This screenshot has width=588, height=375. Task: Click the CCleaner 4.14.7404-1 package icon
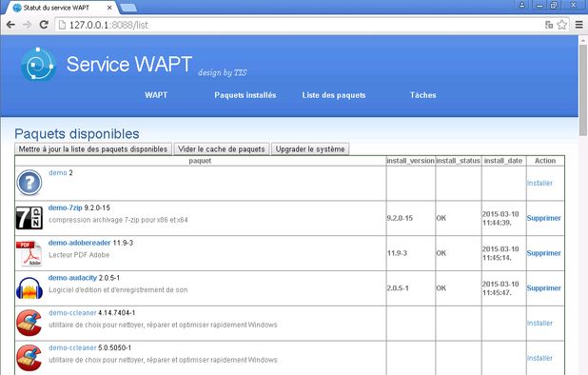(x=29, y=323)
